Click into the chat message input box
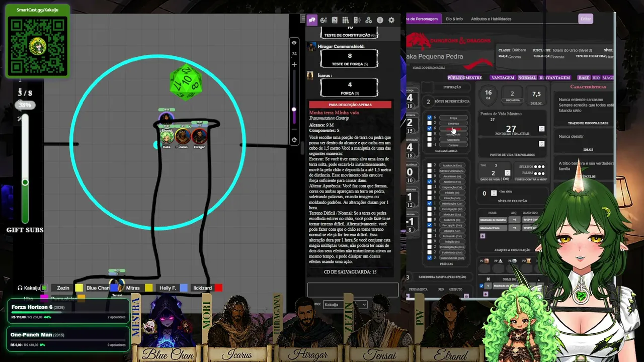 point(353,290)
